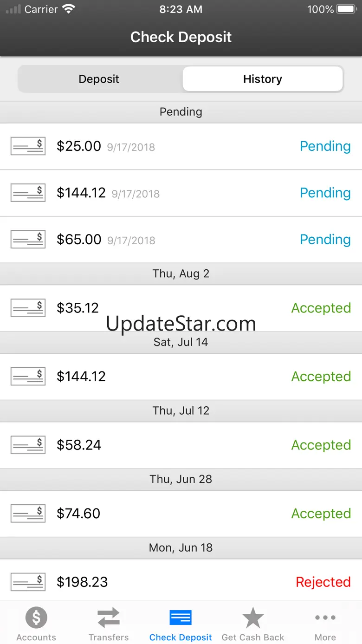
Task: View the Pending status of $25.00 deposit
Action: [x=325, y=146]
